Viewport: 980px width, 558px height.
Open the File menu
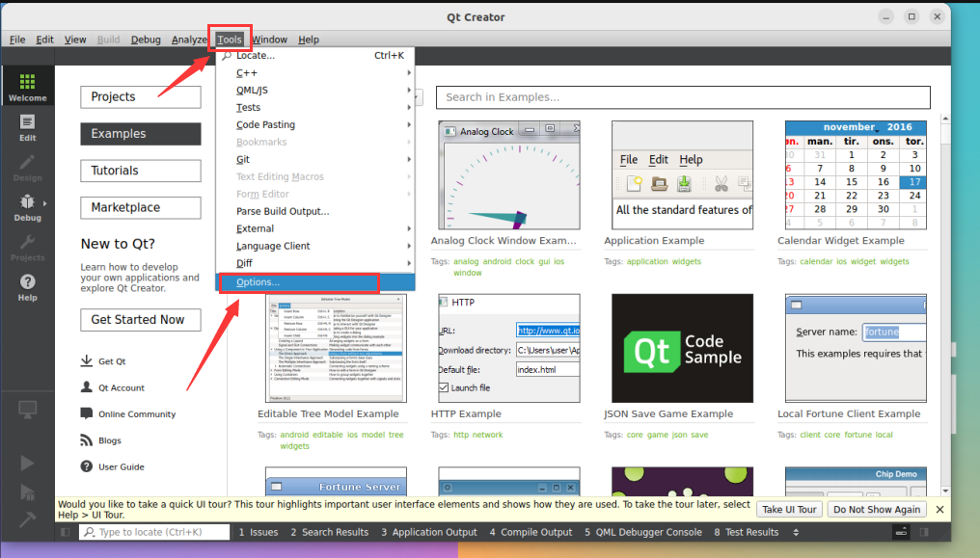(17, 40)
